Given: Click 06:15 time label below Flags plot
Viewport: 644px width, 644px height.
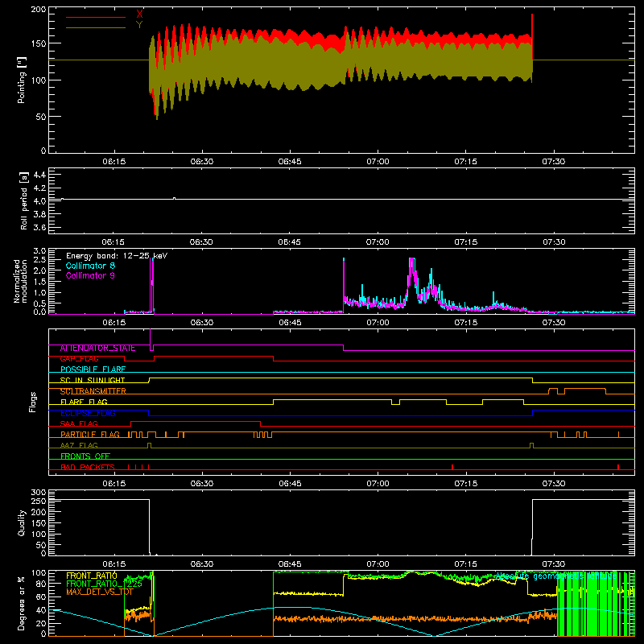Looking at the screenshot, I should (x=114, y=484).
